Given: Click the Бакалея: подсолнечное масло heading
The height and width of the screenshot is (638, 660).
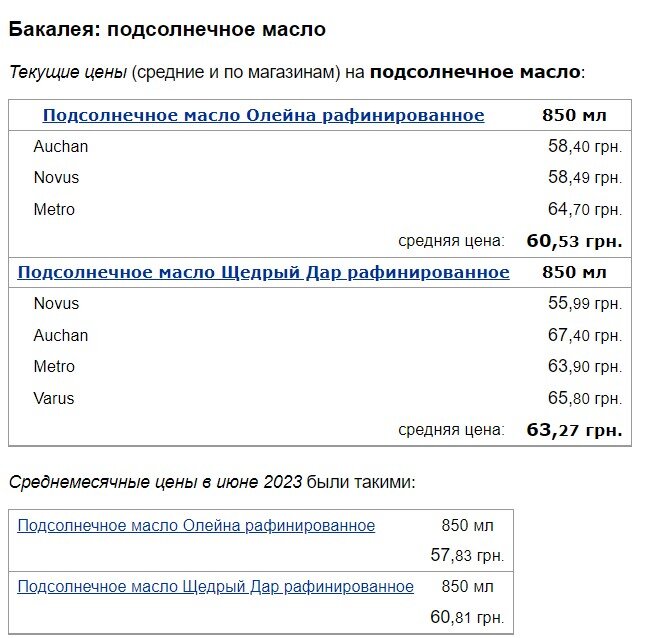Looking at the screenshot, I should pyautogui.click(x=167, y=29).
